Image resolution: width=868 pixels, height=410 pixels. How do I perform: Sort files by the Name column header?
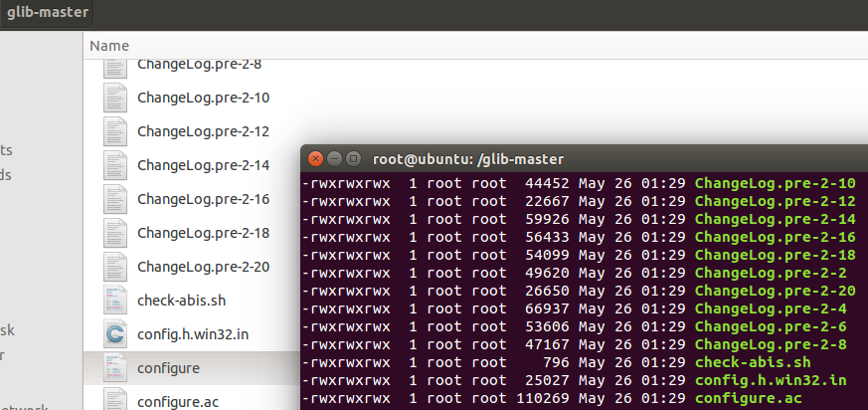(x=109, y=46)
